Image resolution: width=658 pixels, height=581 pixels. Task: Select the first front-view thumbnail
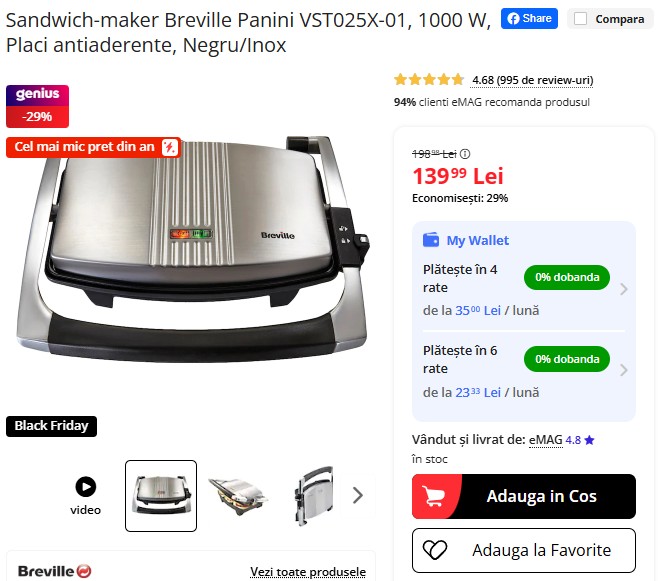coord(161,496)
